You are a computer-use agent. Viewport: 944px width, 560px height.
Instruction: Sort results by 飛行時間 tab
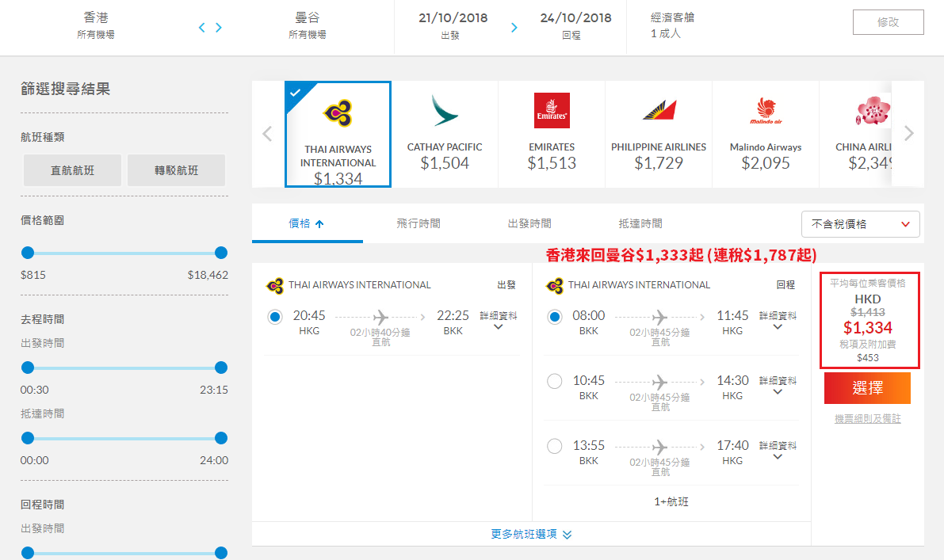[418, 223]
